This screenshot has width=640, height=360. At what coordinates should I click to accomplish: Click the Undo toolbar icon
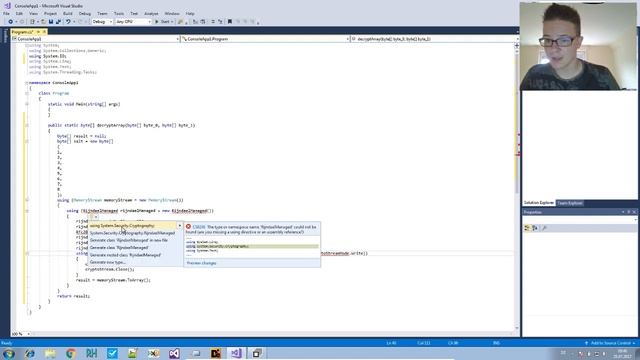(68, 22)
